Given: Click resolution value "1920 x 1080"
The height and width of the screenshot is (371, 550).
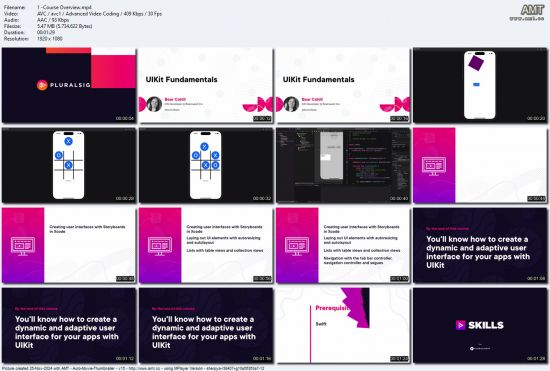Looking at the screenshot, I should pyautogui.click(x=50, y=39).
